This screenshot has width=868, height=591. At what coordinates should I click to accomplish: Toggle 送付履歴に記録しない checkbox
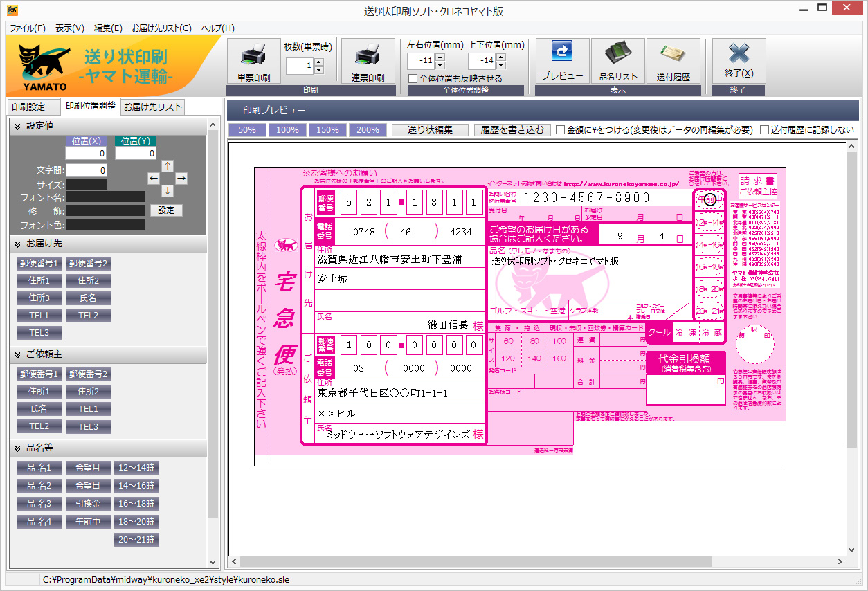coord(764,129)
